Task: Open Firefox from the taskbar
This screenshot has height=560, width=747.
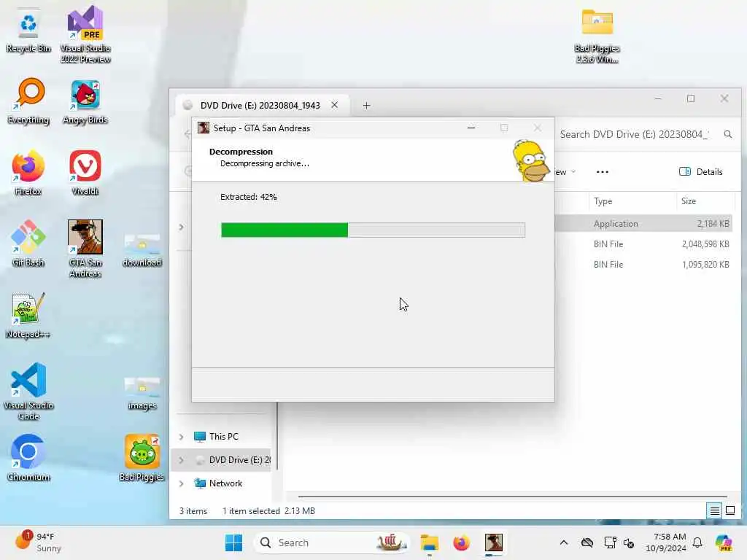Action: coord(461,542)
